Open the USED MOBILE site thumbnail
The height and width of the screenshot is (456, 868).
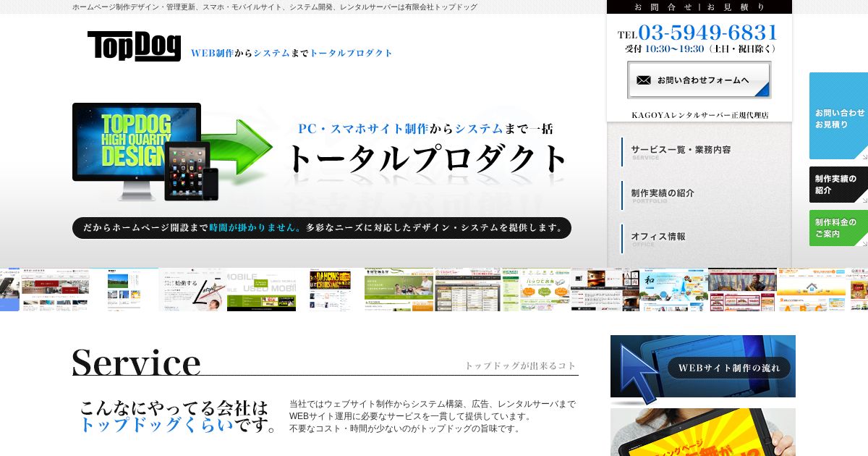pos(261,290)
